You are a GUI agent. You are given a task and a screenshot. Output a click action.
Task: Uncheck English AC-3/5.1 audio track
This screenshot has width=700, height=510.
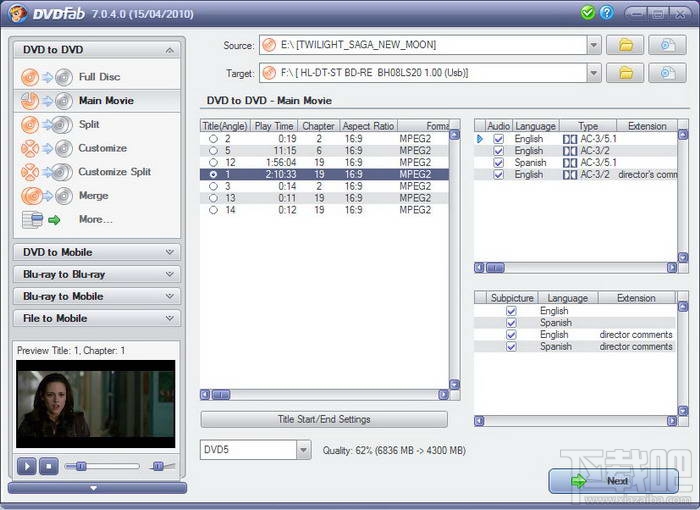point(499,139)
